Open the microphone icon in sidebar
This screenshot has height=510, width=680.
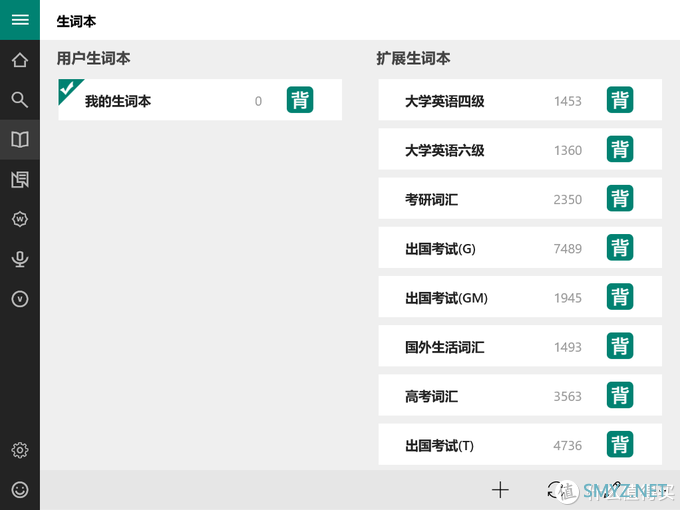20,259
